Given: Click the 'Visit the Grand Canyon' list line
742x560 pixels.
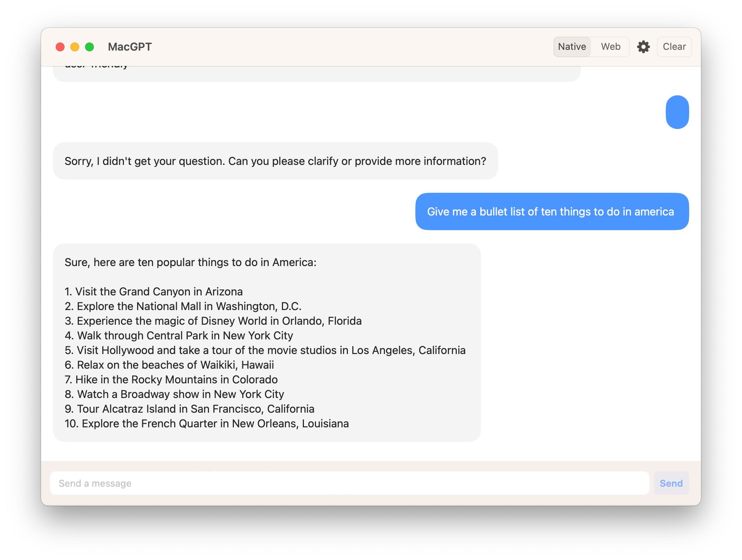Looking at the screenshot, I should click(154, 292).
